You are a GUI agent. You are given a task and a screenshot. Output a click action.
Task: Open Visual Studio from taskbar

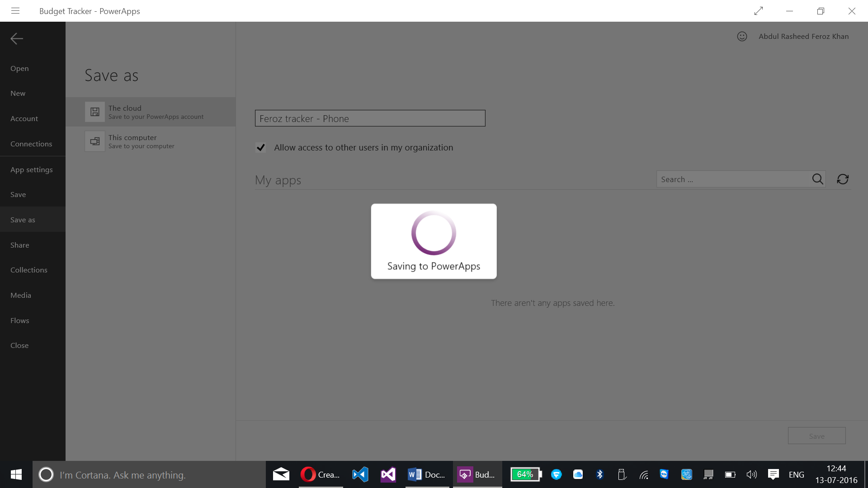pos(388,474)
